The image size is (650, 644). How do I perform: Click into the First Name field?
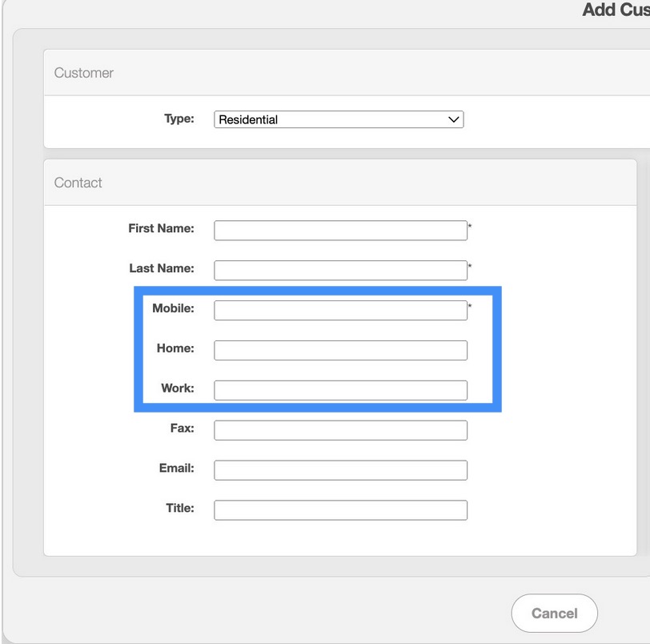pyautogui.click(x=340, y=230)
